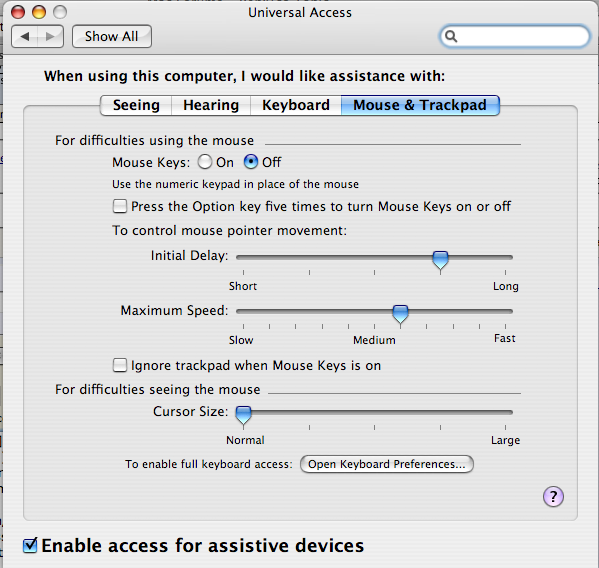
Task: Click the back navigation arrow
Action: 25,37
